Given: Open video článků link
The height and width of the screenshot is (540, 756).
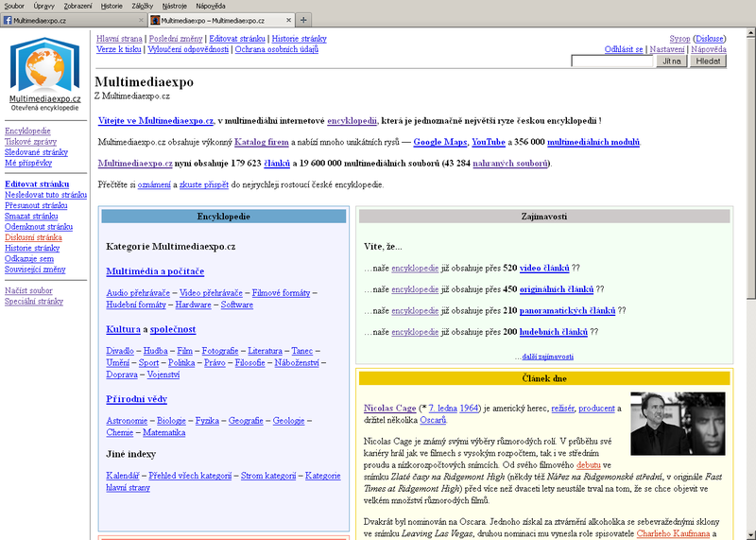Looking at the screenshot, I should pyautogui.click(x=544, y=268).
